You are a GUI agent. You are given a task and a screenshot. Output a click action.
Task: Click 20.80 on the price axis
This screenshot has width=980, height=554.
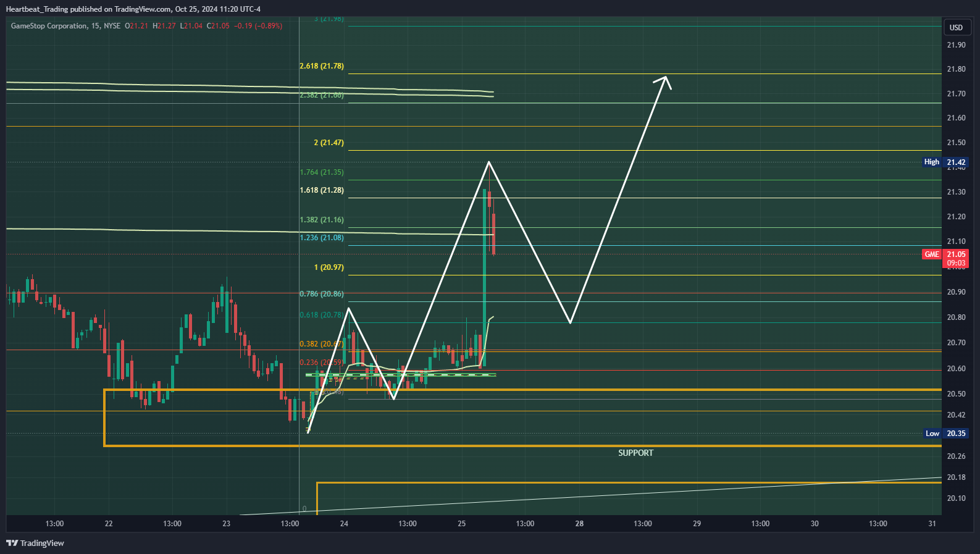[956, 317]
